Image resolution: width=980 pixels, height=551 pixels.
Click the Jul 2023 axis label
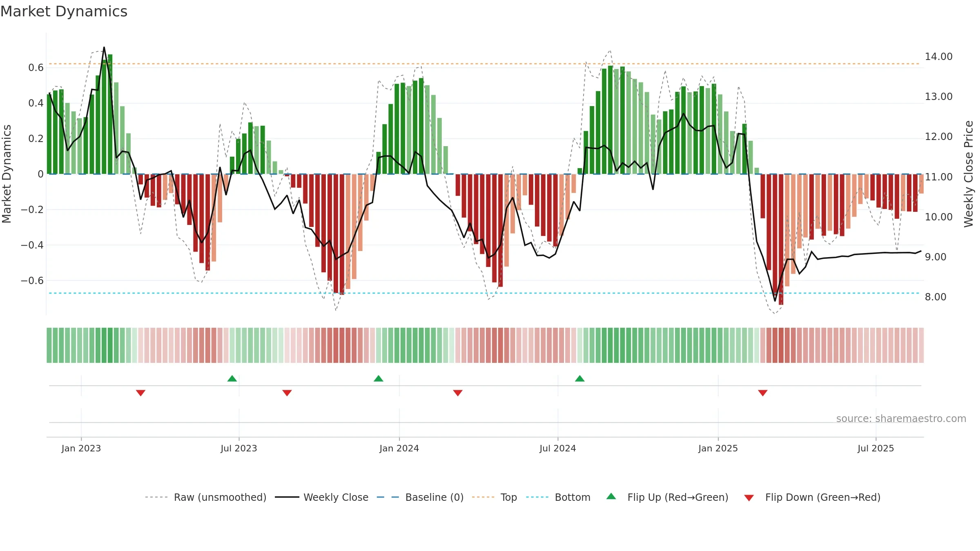239,448
